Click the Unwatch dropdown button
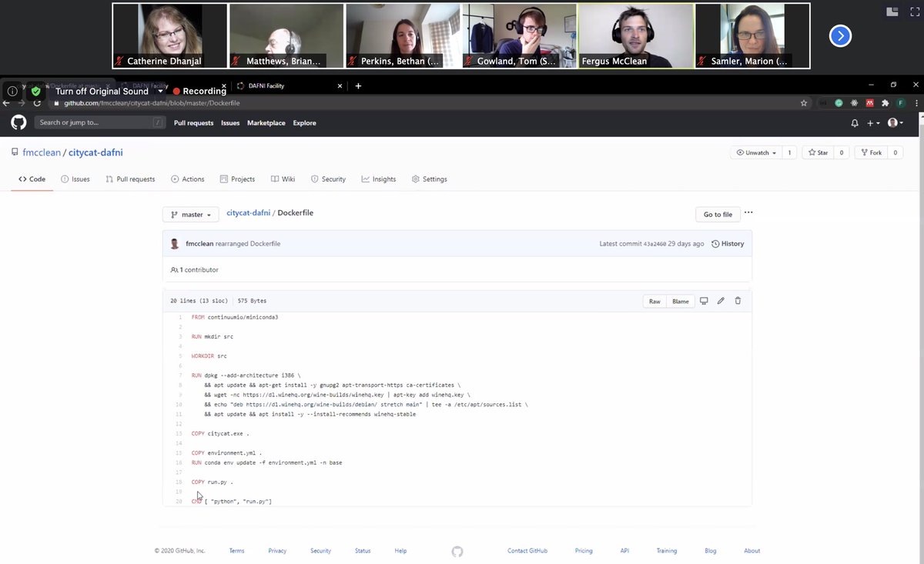The height and width of the screenshot is (564, 924). click(755, 153)
